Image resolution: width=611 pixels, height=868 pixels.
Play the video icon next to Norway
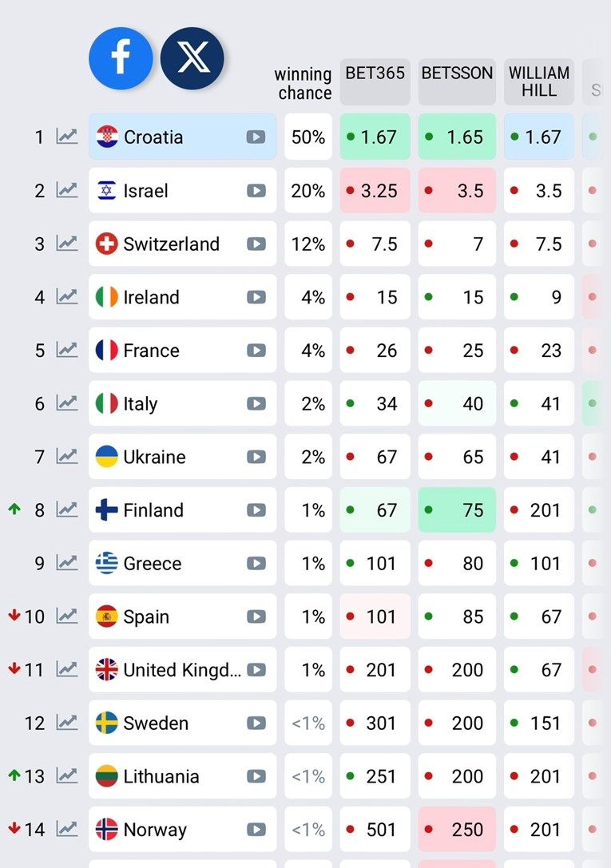[256, 830]
